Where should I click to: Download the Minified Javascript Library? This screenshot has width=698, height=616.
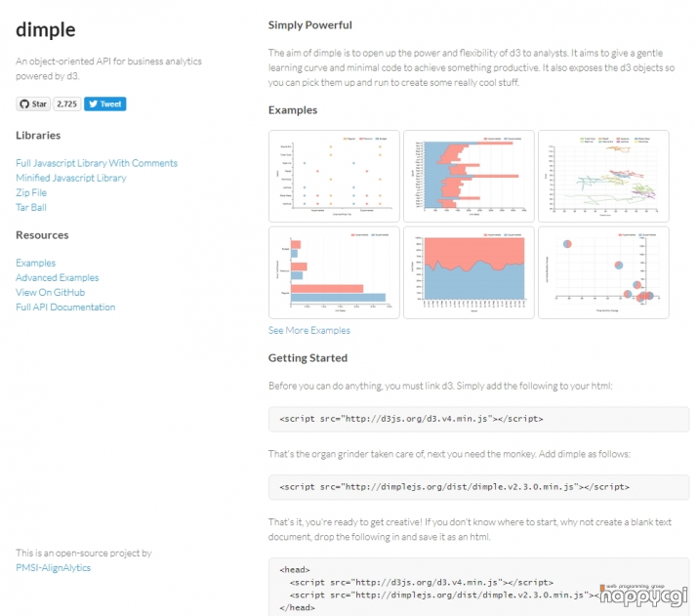(71, 178)
